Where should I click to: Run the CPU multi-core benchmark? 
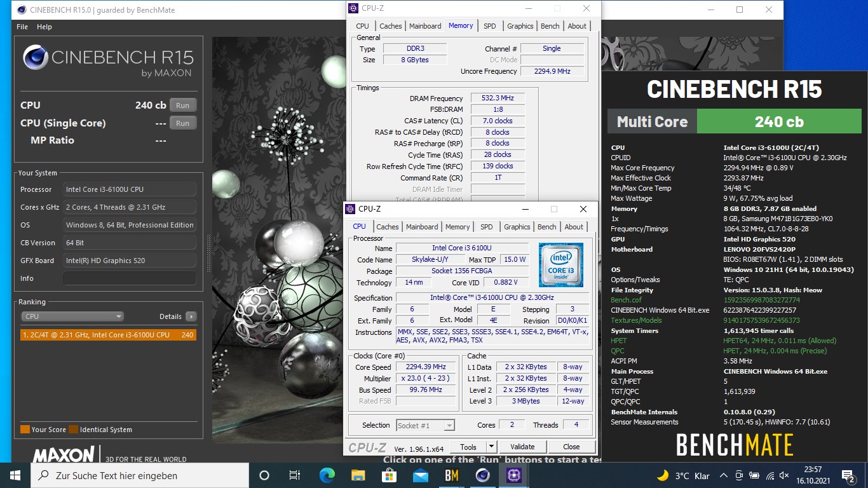tap(183, 105)
